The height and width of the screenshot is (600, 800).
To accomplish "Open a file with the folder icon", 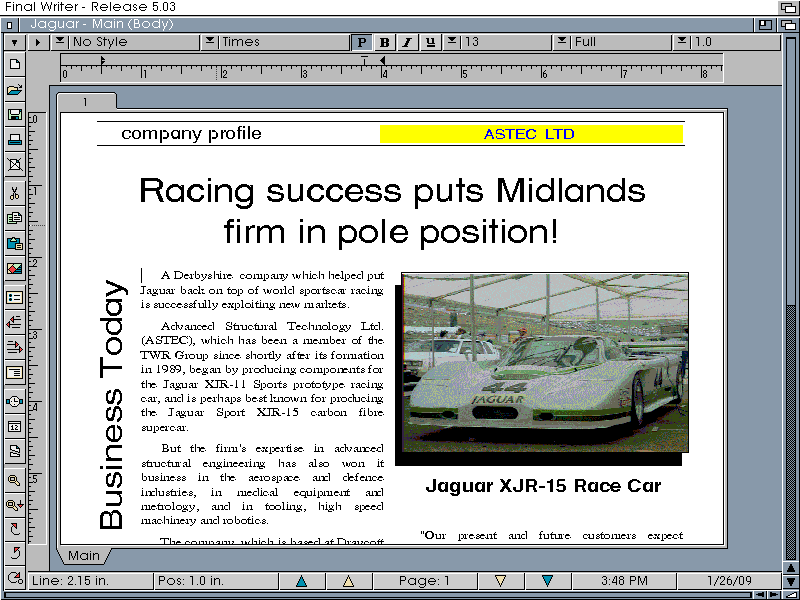I will (14, 90).
